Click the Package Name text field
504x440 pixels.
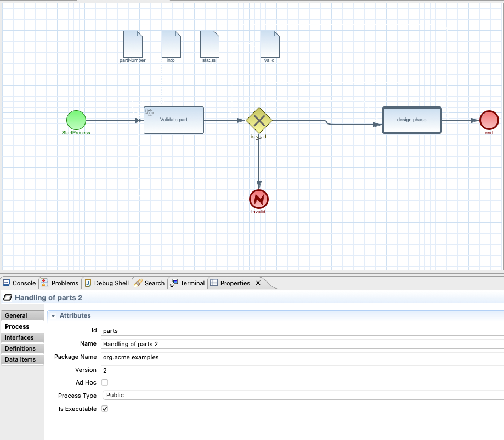tap(302, 357)
